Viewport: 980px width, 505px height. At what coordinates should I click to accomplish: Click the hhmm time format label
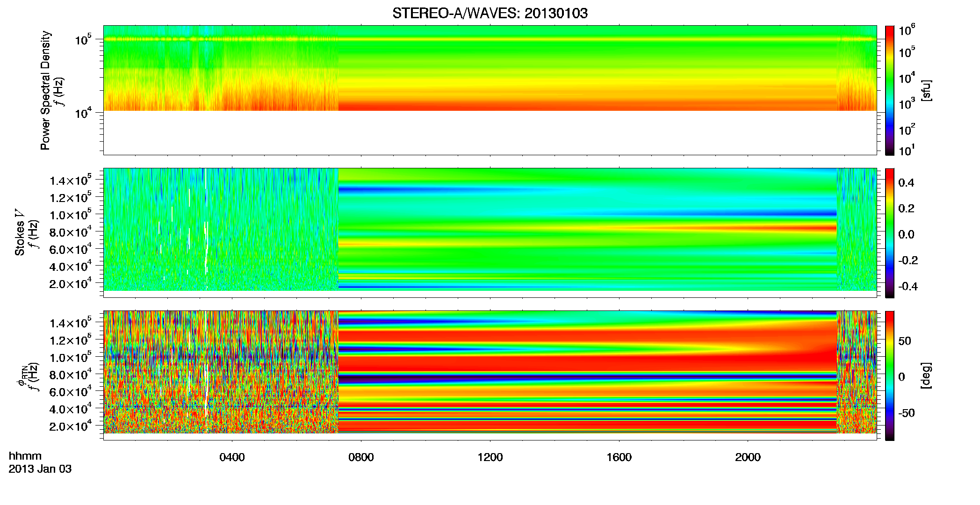[25, 456]
